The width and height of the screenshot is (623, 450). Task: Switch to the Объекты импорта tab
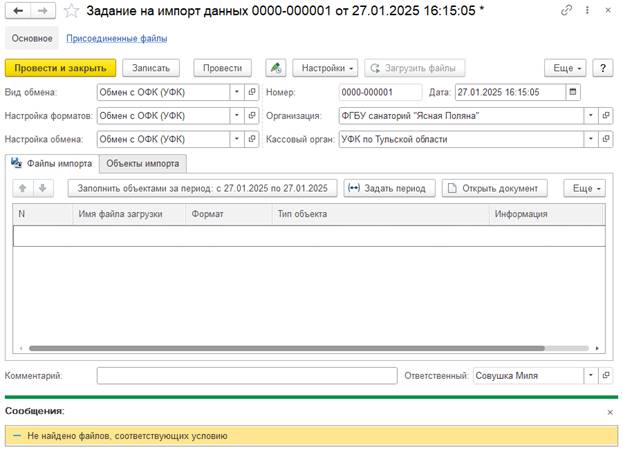(143, 163)
